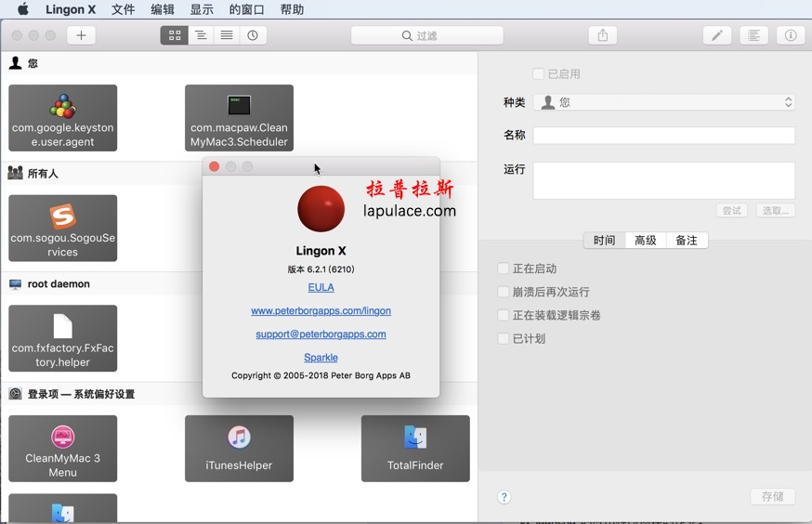Click the 过滤 search field

(x=427, y=35)
